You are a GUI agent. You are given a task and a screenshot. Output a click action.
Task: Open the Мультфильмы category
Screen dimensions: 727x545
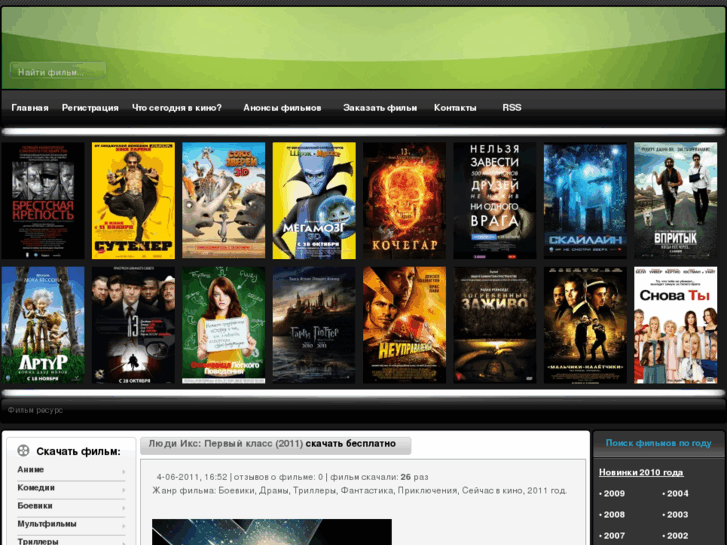point(47,524)
